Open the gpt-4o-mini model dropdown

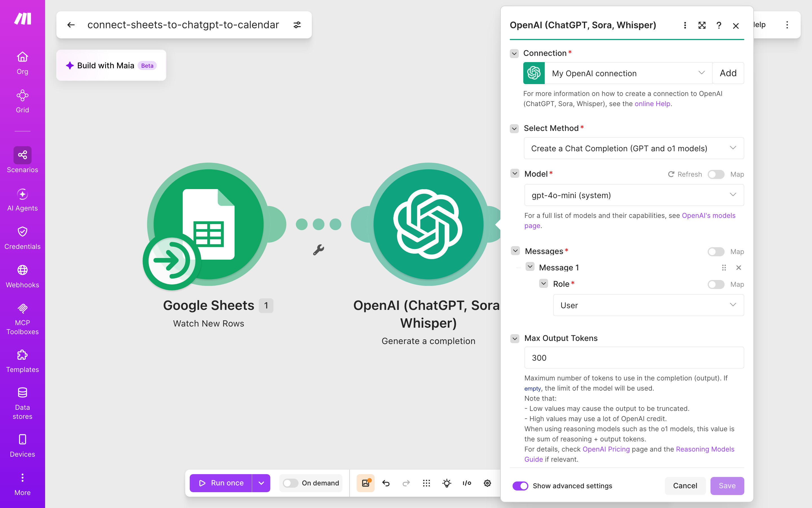[634, 195]
